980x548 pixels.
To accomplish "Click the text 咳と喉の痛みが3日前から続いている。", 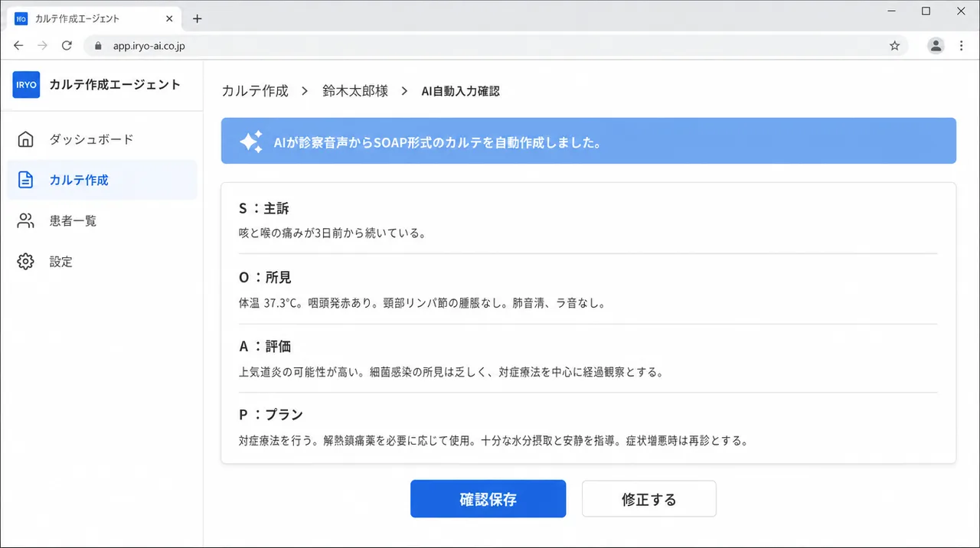I will 332,233.
